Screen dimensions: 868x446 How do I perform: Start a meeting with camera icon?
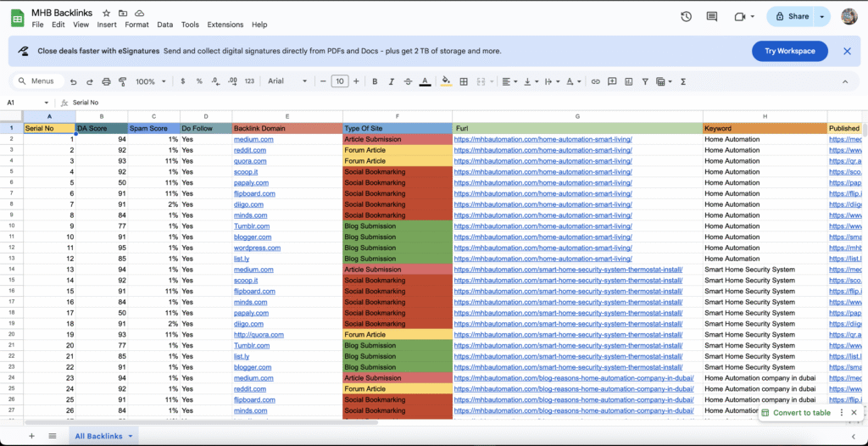(741, 17)
